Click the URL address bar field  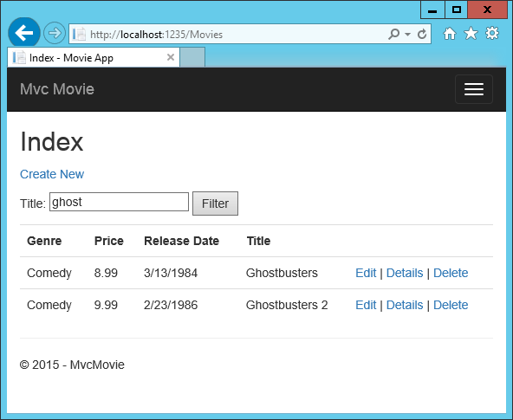(x=229, y=34)
